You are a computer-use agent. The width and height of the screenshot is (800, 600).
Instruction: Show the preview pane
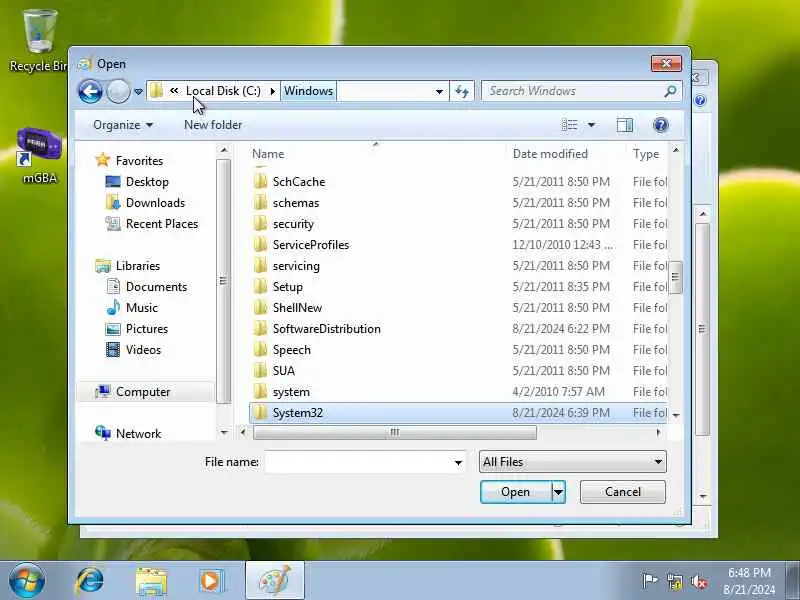624,125
